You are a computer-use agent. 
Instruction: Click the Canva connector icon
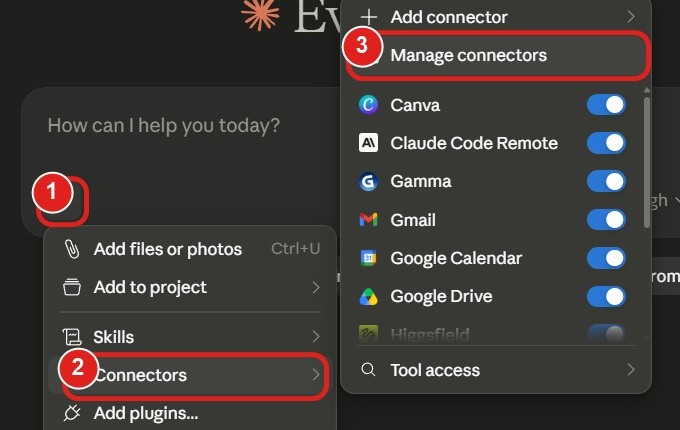pyautogui.click(x=368, y=105)
